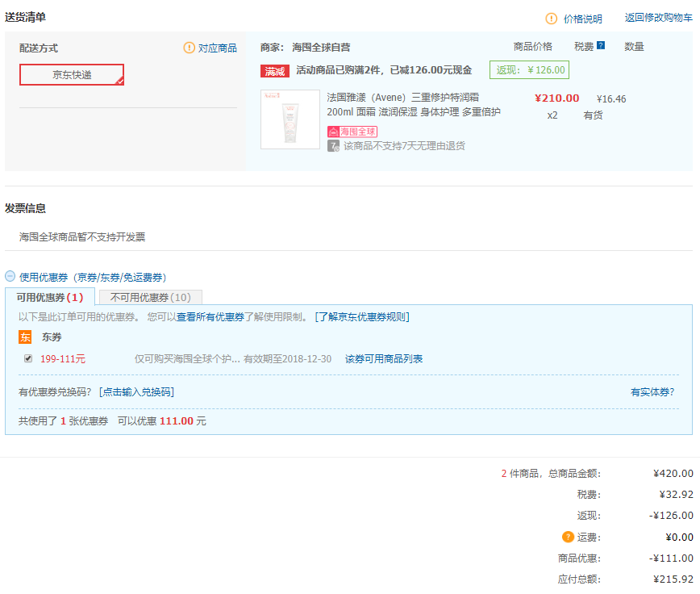Click the price explanation warning icon
This screenshot has height=594, width=700.
552,19
